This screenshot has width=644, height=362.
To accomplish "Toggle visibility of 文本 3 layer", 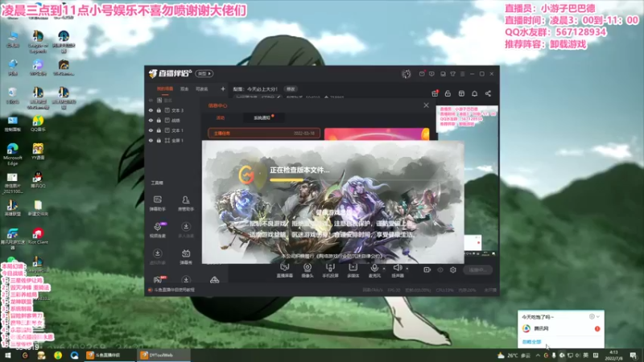I will pyautogui.click(x=151, y=110).
